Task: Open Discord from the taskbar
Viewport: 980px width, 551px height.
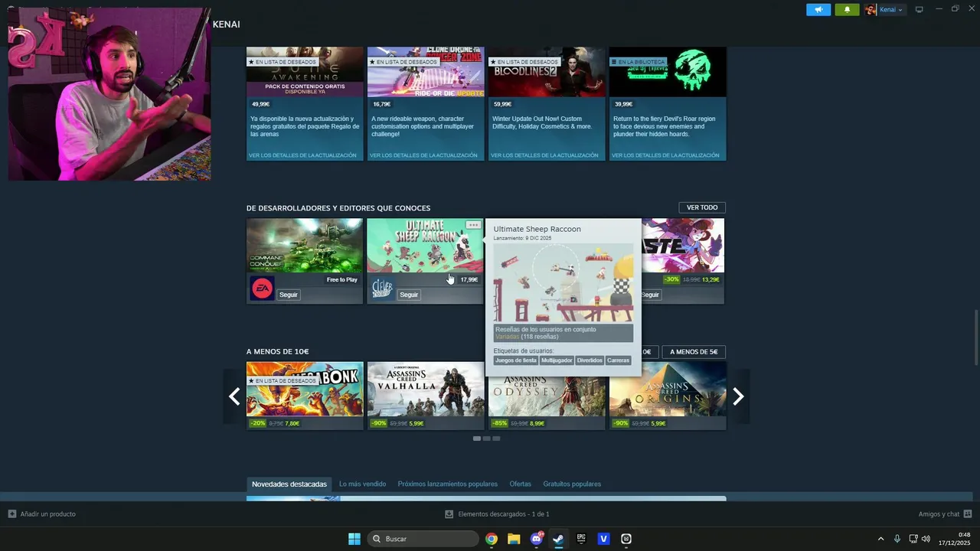Action: click(537, 539)
